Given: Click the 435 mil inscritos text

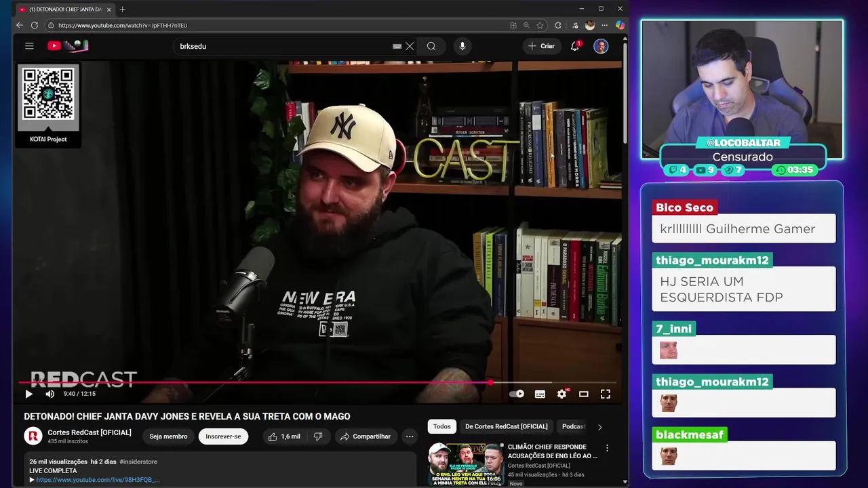Looking at the screenshot, I should pyautogui.click(x=68, y=441).
